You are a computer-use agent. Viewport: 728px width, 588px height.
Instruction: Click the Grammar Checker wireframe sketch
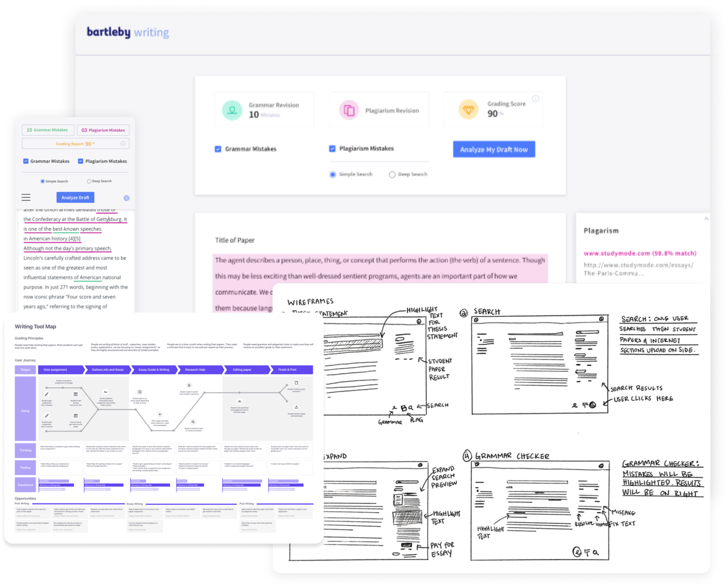(x=540, y=510)
